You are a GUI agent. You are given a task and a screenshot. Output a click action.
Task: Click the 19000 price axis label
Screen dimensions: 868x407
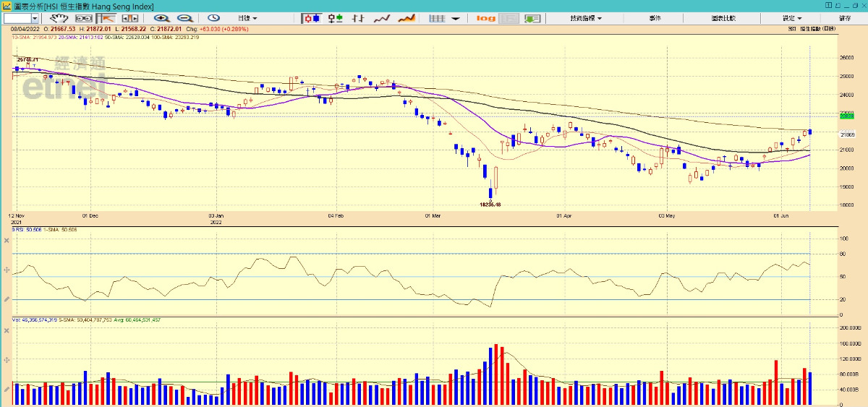coord(848,187)
